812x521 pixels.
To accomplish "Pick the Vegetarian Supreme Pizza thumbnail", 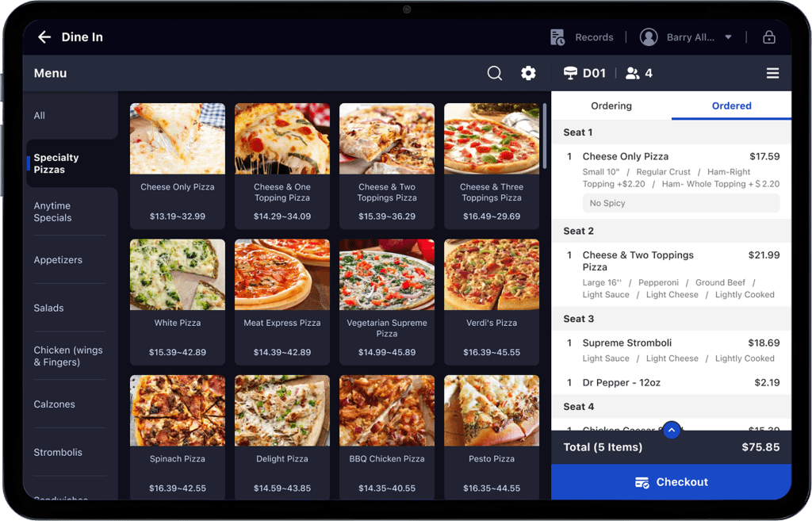I will coord(387,275).
